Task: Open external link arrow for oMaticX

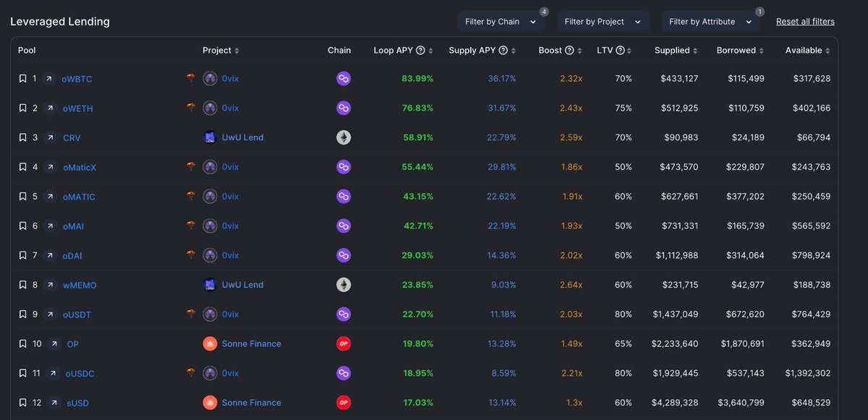Action: 50,167
